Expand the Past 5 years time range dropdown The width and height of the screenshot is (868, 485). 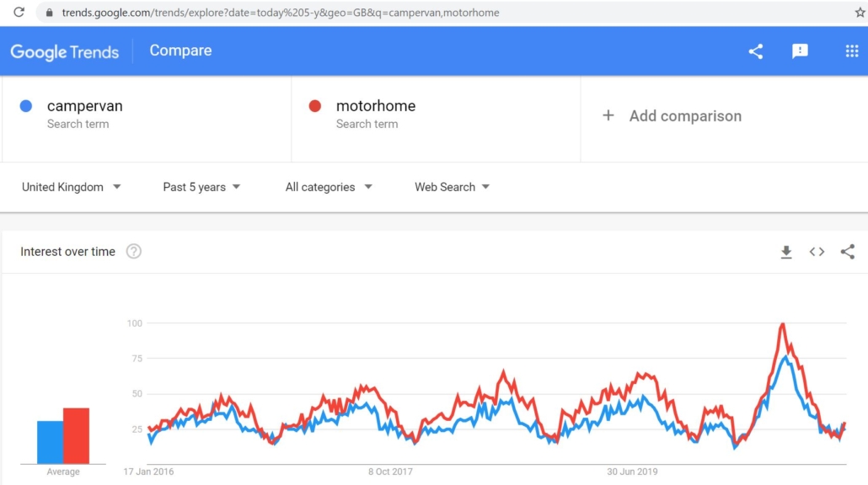click(x=201, y=187)
